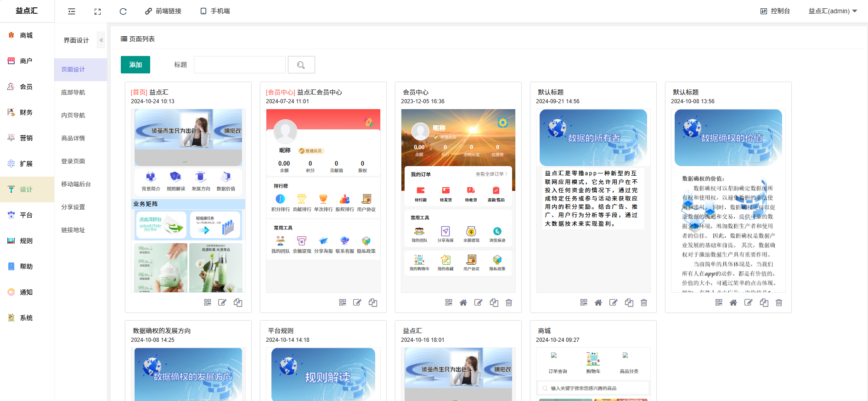Image resolution: width=868 pixels, height=401 pixels.
Task: Set 默认标题 2024-10-08 page as home
Action: pyautogui.click(x=733, y=302)
